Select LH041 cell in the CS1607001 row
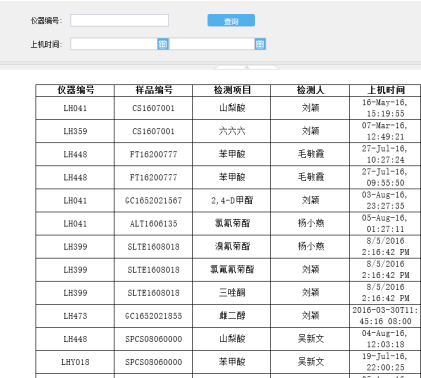Image resolution: width=421 pixels, height=378 pixels. click(75, 108)
